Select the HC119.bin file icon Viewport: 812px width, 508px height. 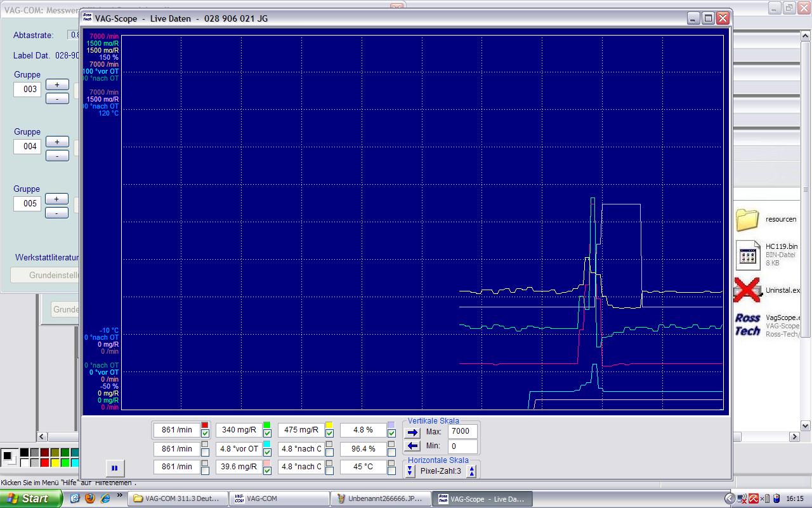point(748,255)
